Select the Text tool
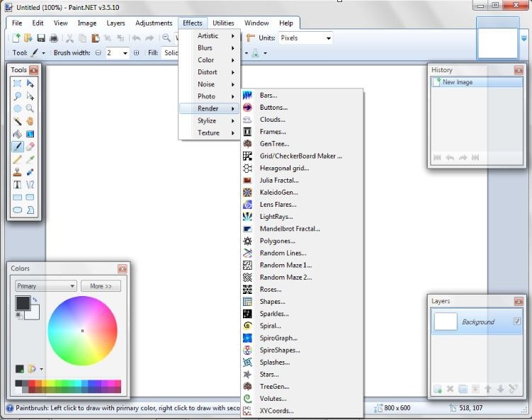 [x=17, y=185]
